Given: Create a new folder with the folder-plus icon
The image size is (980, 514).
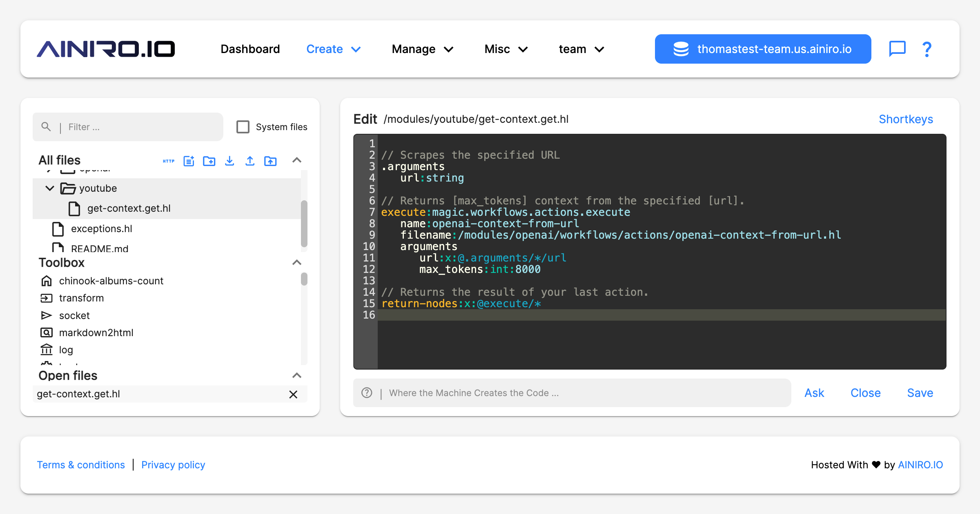Looking at the screenshot, I should click(209, 161).
